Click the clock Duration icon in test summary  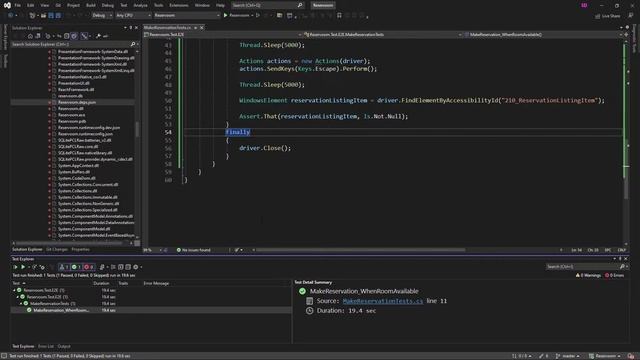[x=309, y=311]
